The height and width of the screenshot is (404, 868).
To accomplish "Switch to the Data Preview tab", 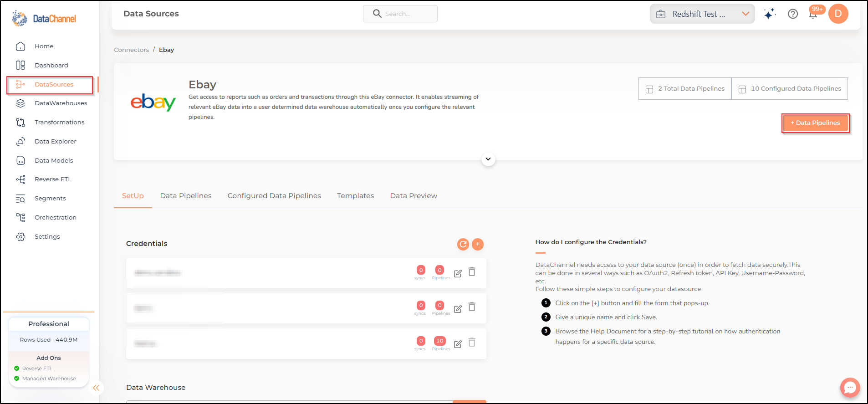I will pos(414,196).
